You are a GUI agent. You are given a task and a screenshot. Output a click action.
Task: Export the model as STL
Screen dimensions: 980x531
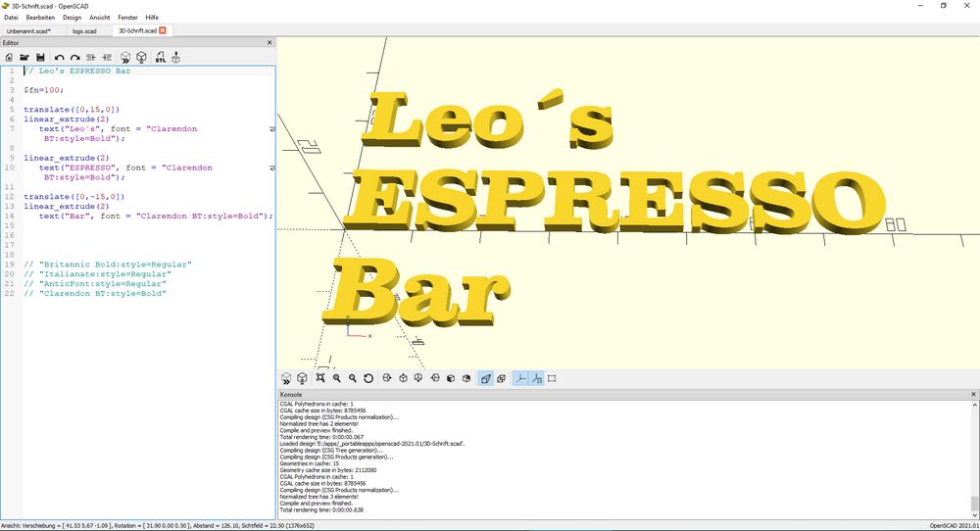point(161,58)
